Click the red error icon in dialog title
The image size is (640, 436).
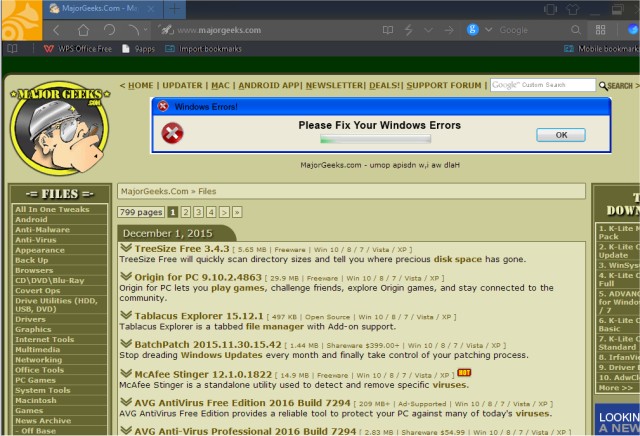pyautogui.click(x=163, y=106)
